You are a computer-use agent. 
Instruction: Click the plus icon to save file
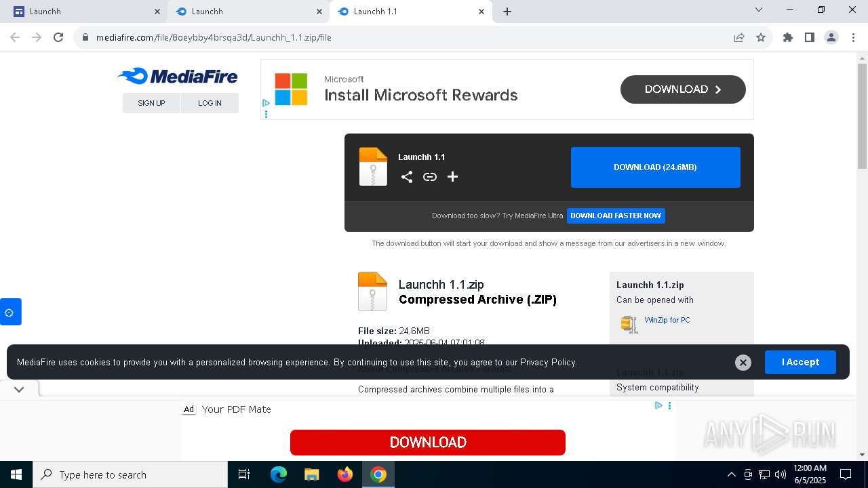452,177
